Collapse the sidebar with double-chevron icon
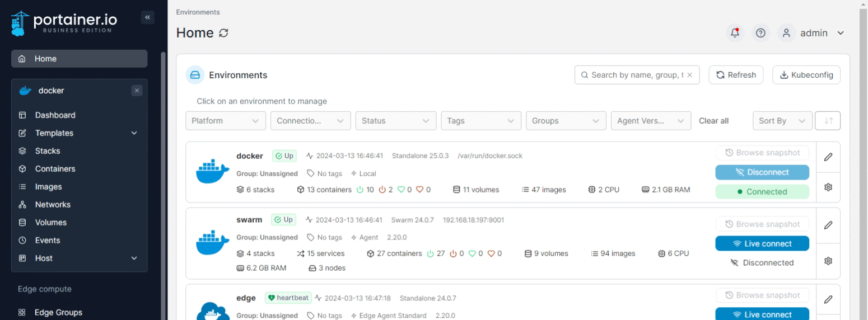The width and height of the screenshot is (868, 320). (148, 17)
